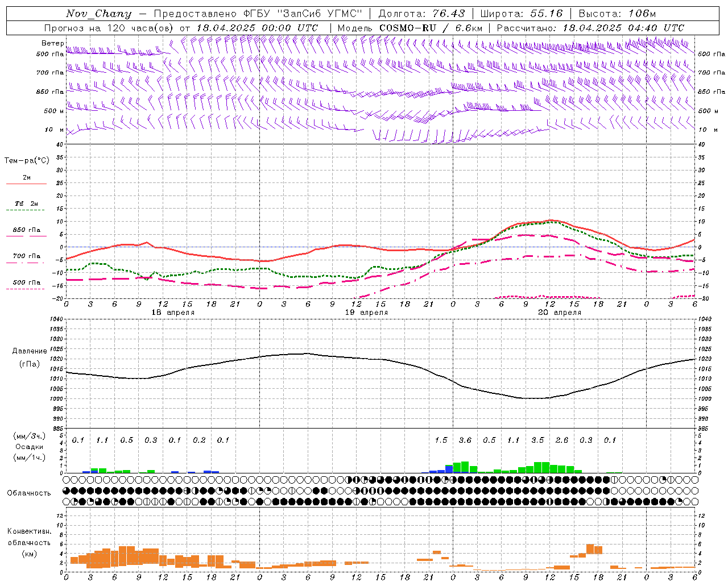728x582 pixels.
Task: Click the 'Конвективн.' convective cloud label
Action: click(x=29, y=531)
